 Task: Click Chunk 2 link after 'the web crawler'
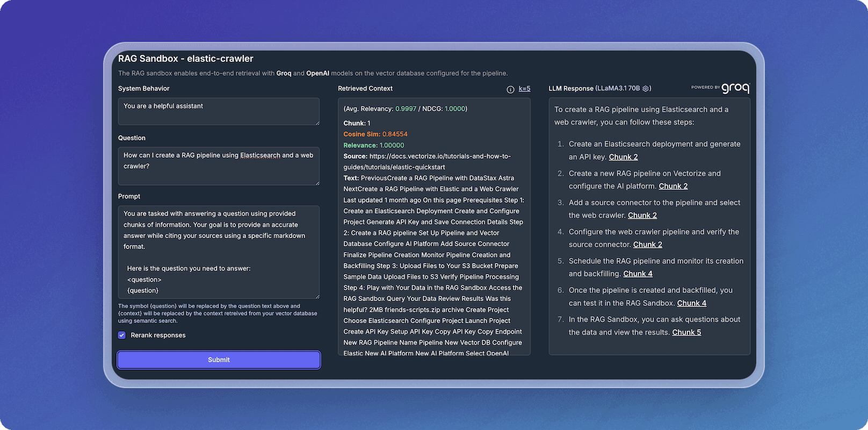642,216
